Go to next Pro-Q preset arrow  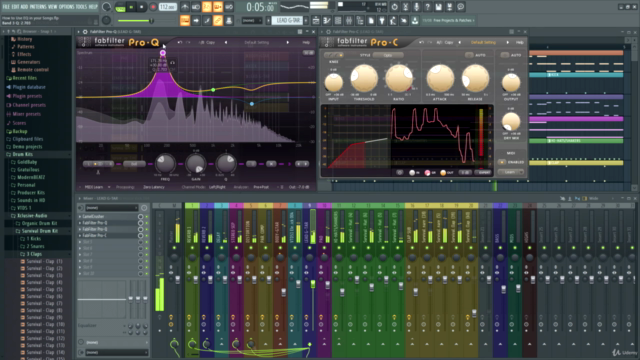[x=288, y=42]
